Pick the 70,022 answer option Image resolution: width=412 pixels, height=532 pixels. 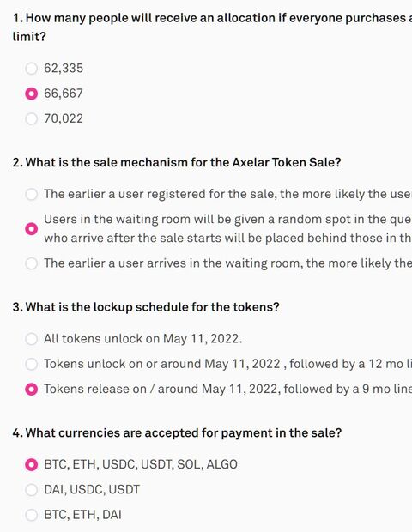[31, 118]
